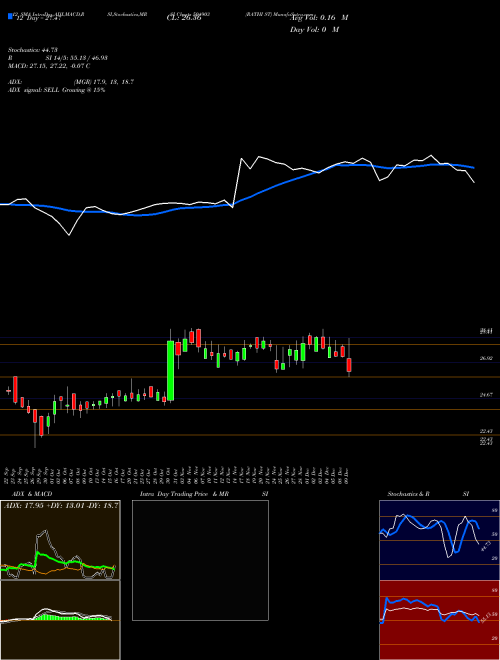
Task: Click the ADX: 17.95 +DY: 13.01 header
Action: pos(61,505)
